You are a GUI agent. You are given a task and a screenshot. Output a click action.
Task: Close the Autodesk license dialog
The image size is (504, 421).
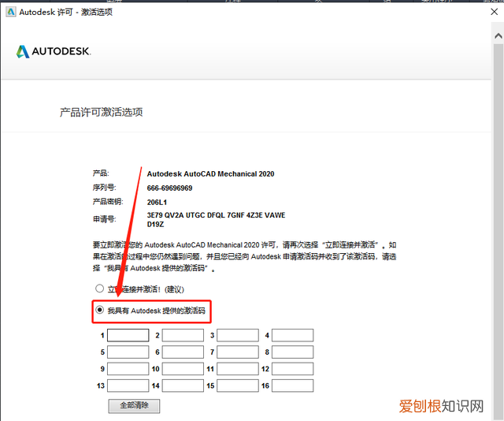[495, 12]
